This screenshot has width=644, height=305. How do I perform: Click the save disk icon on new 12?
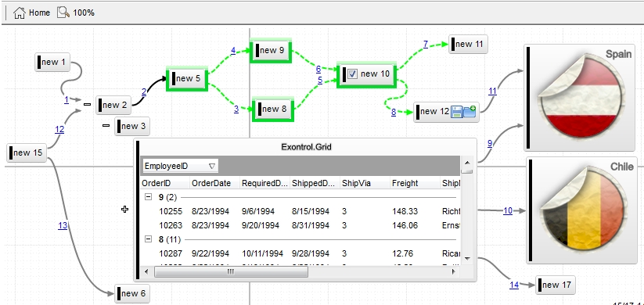(457, 112)
